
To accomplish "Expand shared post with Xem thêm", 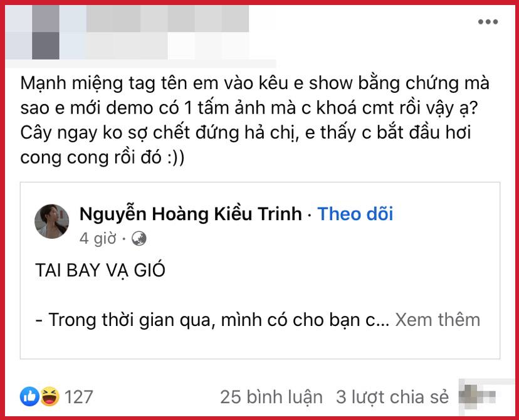I will [438, 320].
